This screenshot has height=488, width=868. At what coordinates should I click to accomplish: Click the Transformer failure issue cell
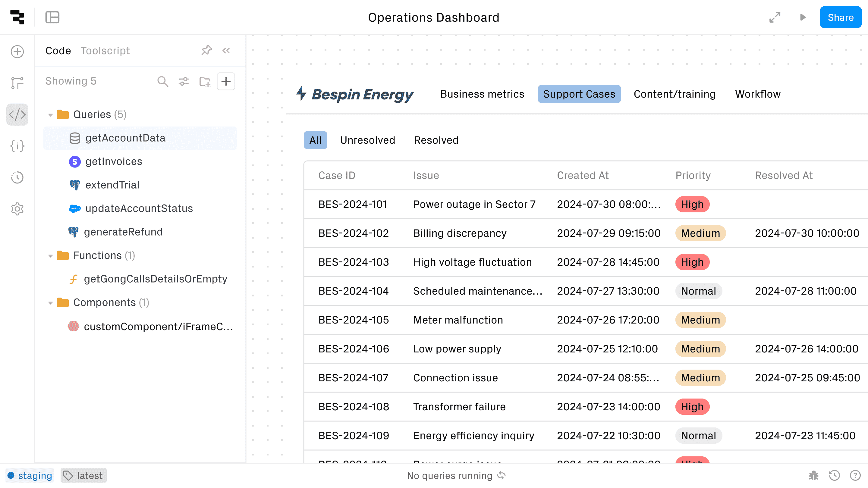(459, 407)
